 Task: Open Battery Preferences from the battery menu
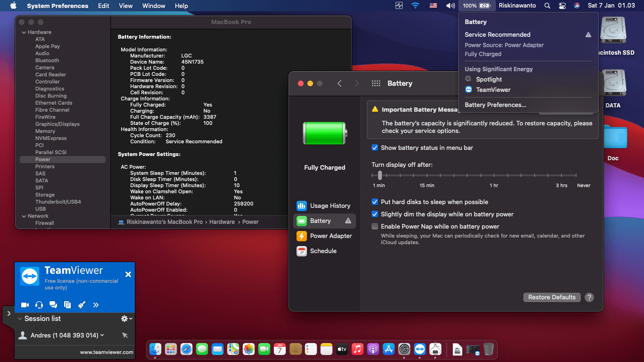495,105
